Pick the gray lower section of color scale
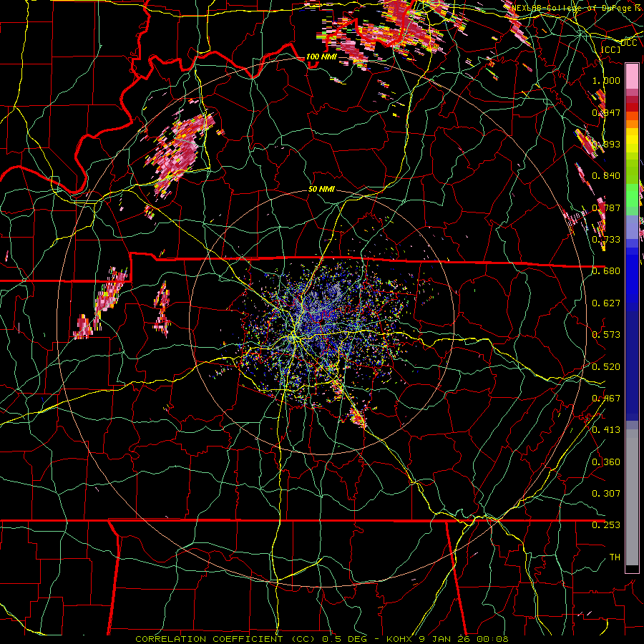 [x=632, y=497]
